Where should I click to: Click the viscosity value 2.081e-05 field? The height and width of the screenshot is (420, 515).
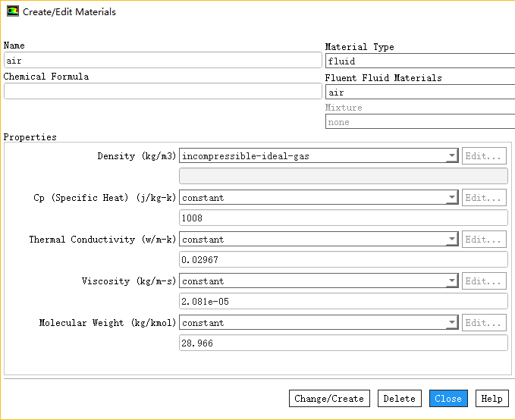pyautogui.click(x=343, y=302)
